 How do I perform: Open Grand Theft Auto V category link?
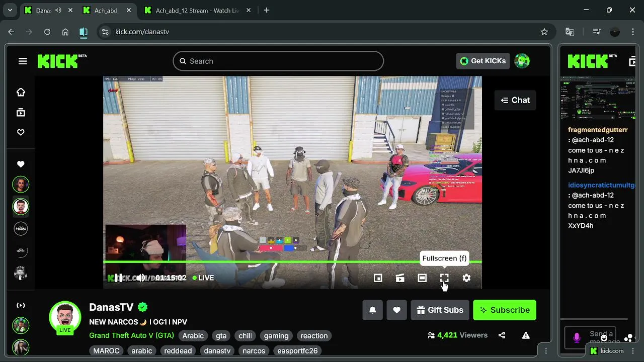click(131, 335)
